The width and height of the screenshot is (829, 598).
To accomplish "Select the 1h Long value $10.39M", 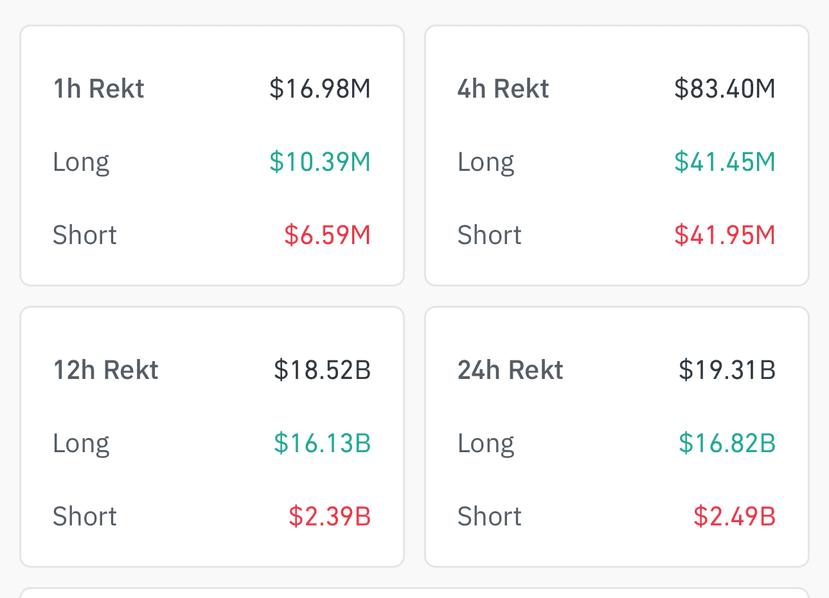I will point(320,161).
